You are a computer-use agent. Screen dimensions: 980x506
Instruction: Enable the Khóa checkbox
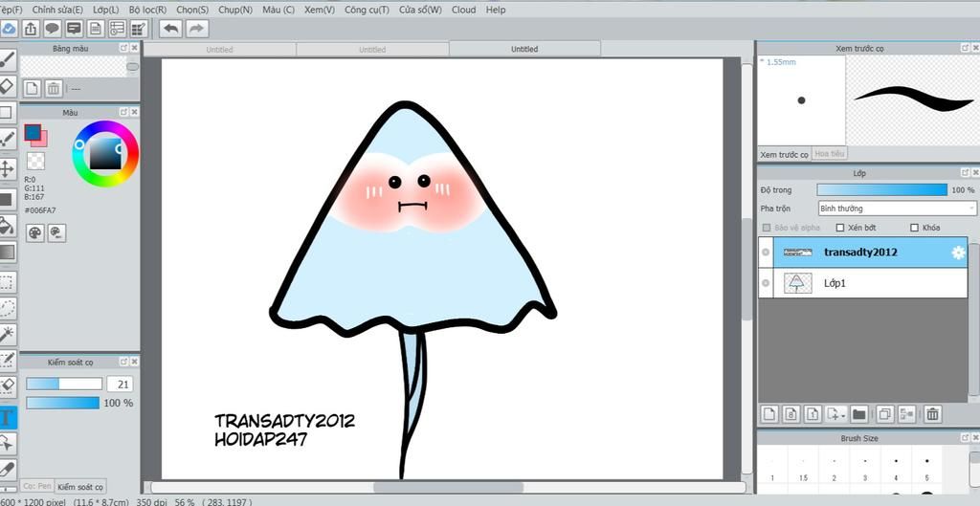[915, 228]
